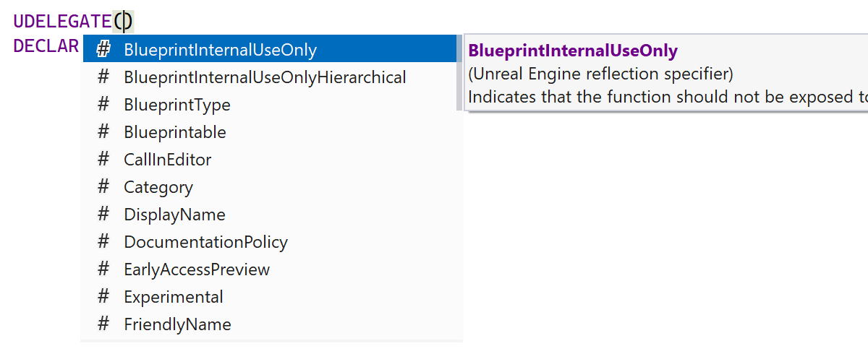Select the CallInEditor suggestion
The height and width of the screenshot is (354, 868).
(x=168, y=160)
